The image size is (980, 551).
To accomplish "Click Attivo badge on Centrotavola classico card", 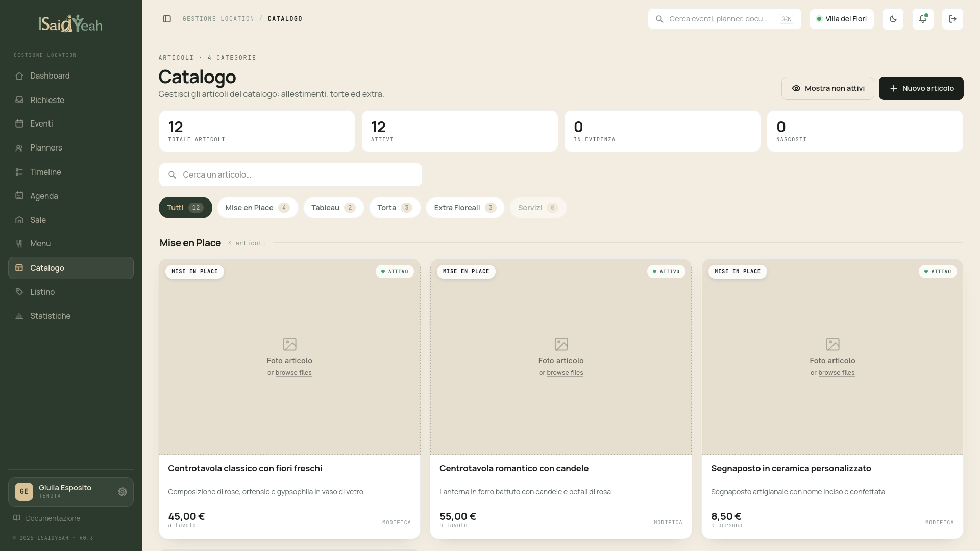I will pos(395,271).
